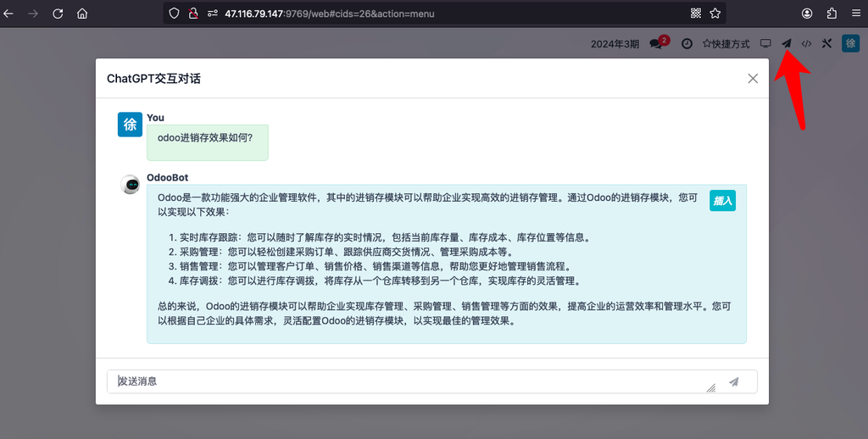The width and height of the screenshot is (868, 439).
Task: Open the 徐 user menu avatar in top bar
Action: [x=850, y=43]
